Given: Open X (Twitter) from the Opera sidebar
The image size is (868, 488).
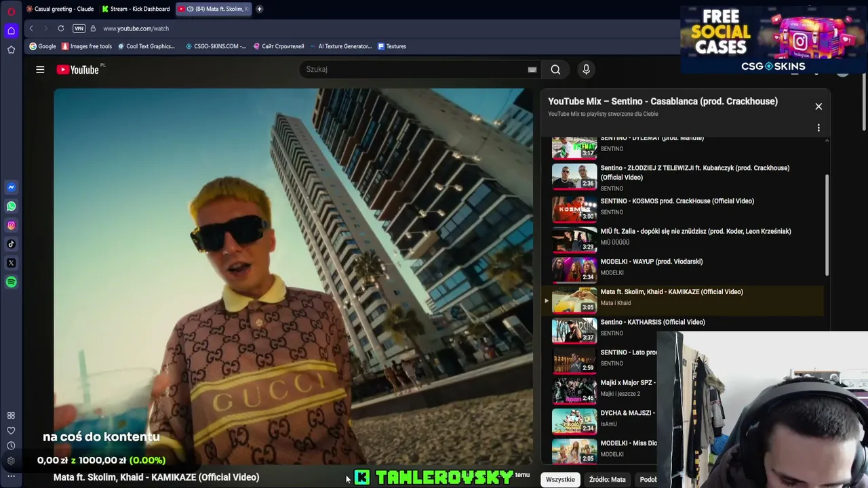Looking at the screenshot, I should click(x=11, y=263).
